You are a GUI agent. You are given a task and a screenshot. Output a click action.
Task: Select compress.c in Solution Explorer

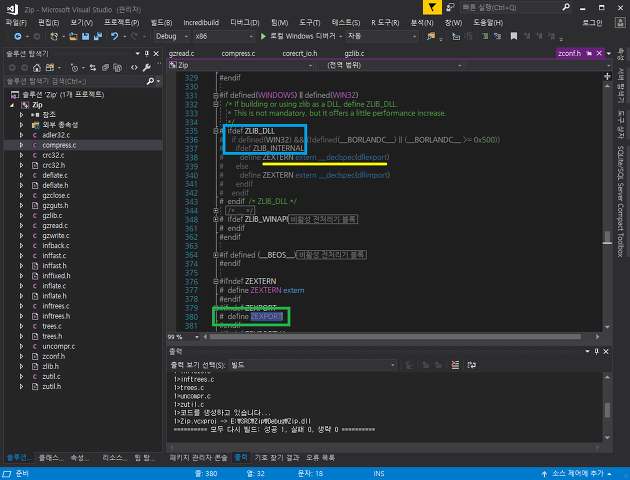tap(59, 145)
